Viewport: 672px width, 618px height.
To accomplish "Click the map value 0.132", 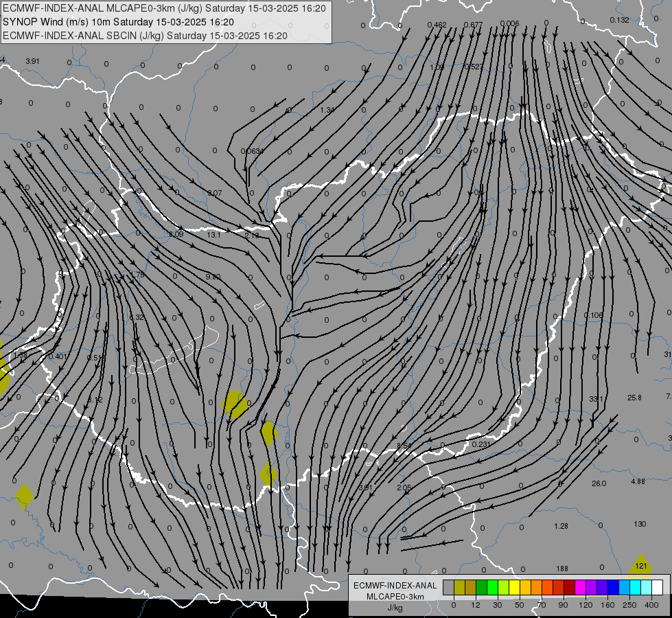I will coord(619,20).
